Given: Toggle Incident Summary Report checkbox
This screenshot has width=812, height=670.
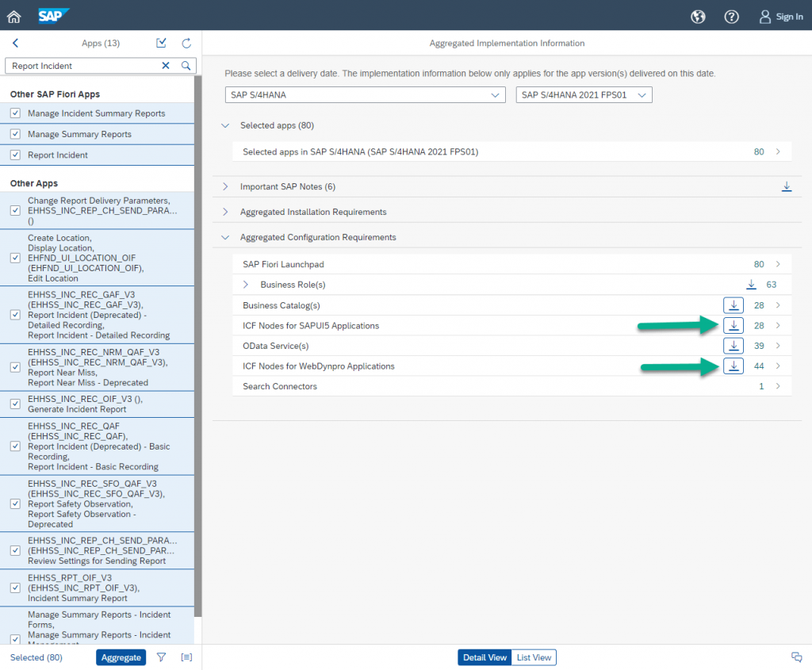Looking at the screenshot, I should point(16,588).
